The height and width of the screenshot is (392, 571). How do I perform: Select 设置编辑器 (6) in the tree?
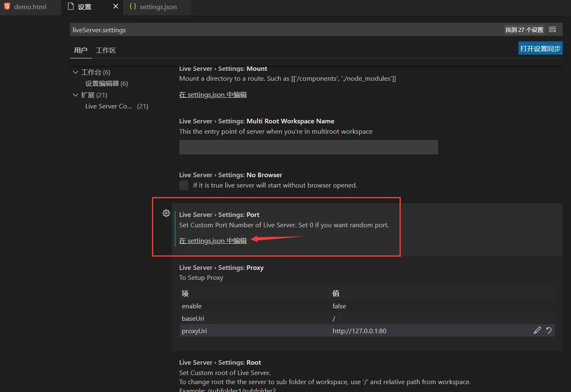coord(106,84)
